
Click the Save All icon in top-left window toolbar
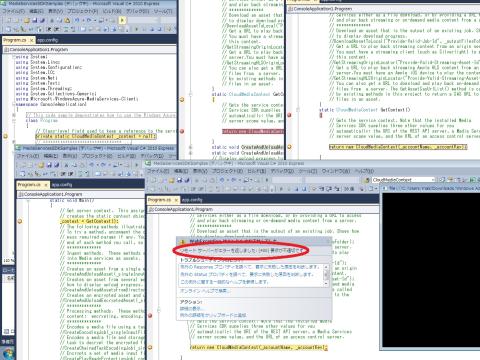tap(42, 21)
